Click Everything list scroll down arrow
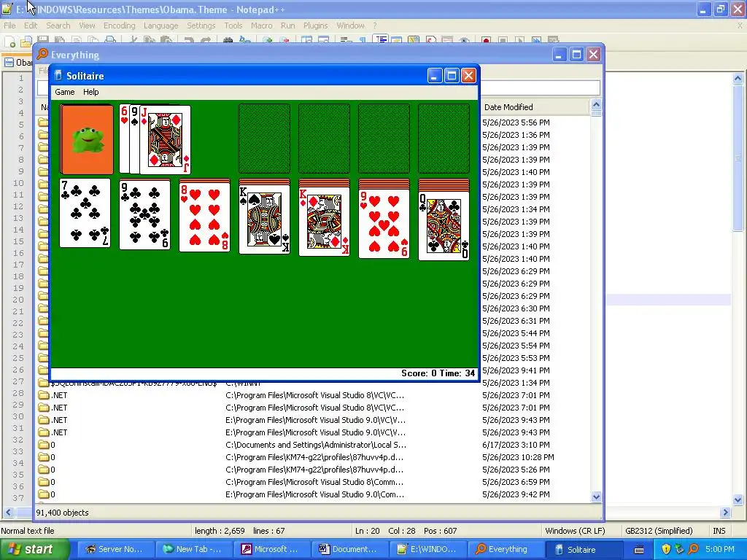 pyautogui.click(x=596, y=497)
